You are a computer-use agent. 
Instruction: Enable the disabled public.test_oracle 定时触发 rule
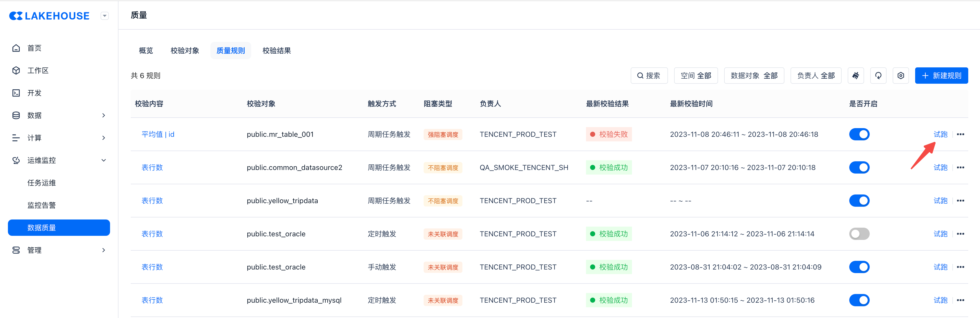[x=859, y=234]
